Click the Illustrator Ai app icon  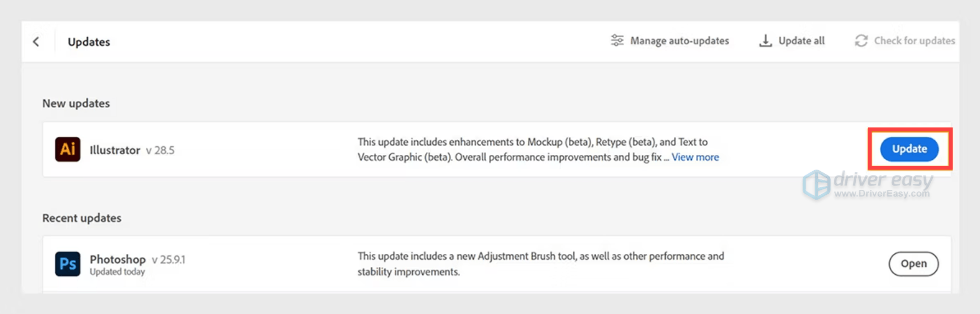67,149
